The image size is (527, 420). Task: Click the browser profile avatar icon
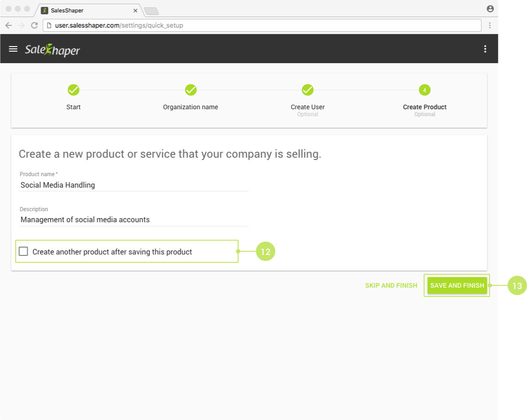pyautogui.click(x=490, y=9)
